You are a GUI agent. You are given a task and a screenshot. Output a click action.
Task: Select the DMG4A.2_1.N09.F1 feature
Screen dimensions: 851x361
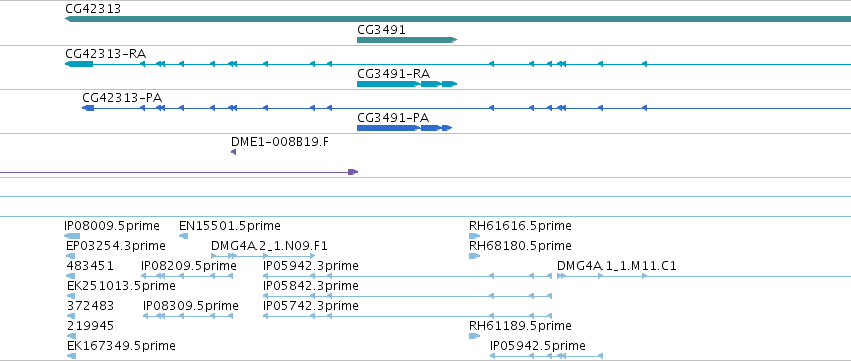click(263, 256)
